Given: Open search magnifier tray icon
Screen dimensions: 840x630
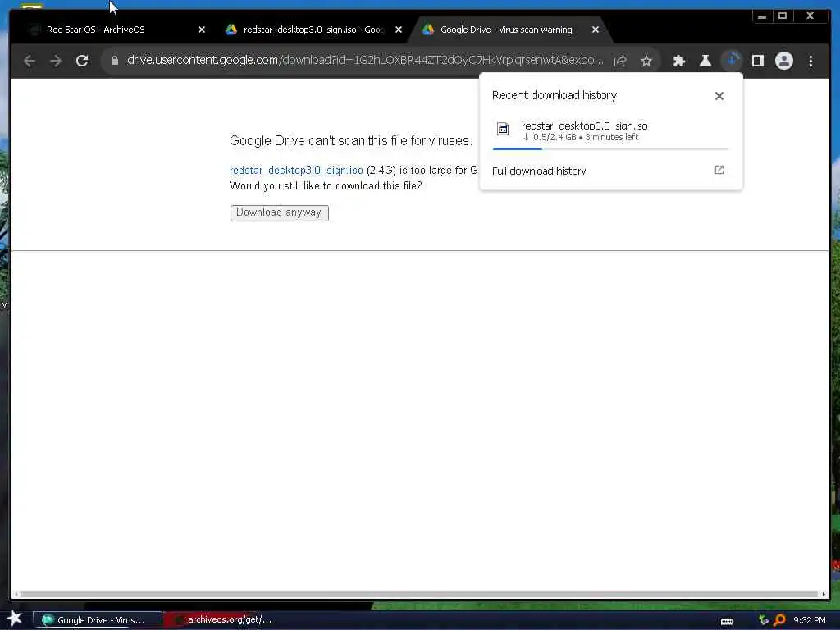Looking at the screenshot, I should tap(779, 620).
